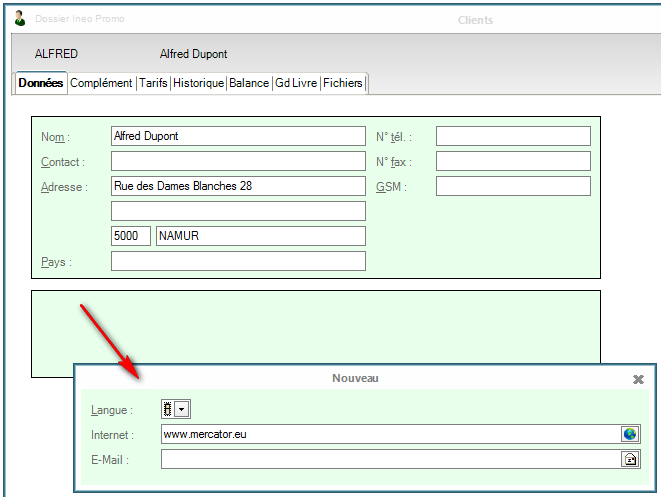661x497 pixels.
Task: Open the Complément tab
Action: coord(101,84)
